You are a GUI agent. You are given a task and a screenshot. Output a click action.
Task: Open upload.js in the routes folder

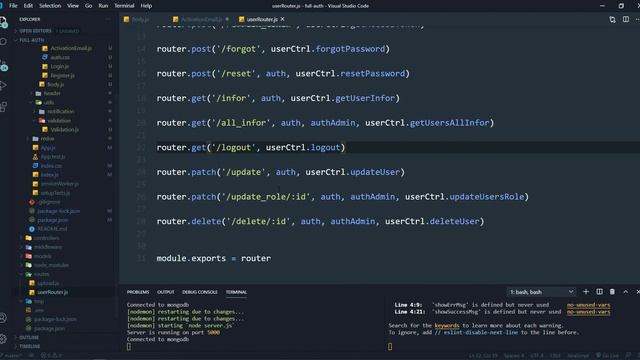49,283
